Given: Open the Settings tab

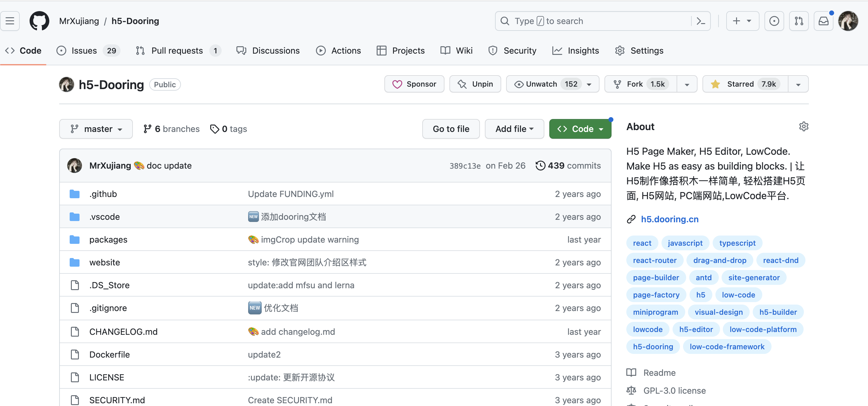Looking at the screenshot, I should pos(639,51).
